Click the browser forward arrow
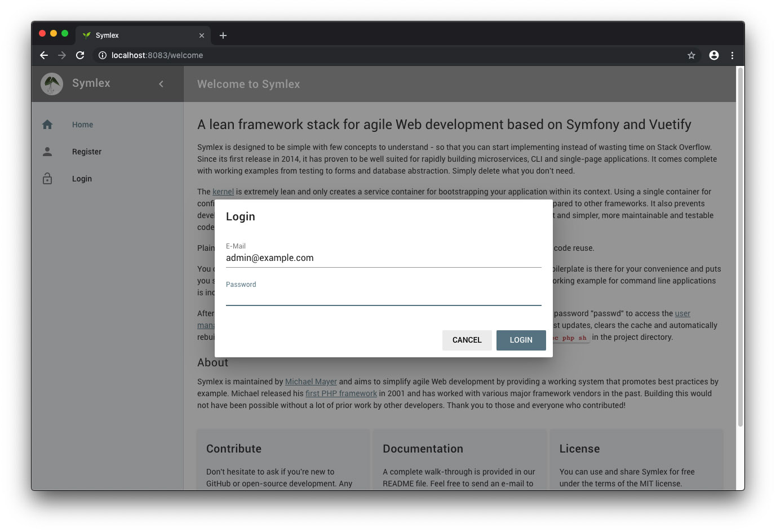The width and height of the screenshot is (776, 532). coord(62,55)
